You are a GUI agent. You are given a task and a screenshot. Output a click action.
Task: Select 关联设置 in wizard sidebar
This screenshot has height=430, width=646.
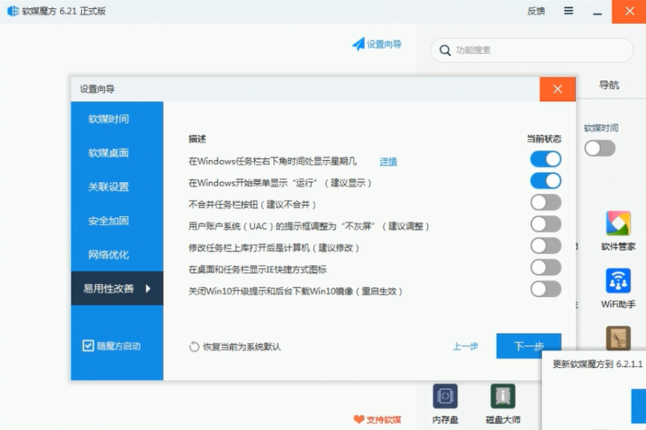(x=117, y=187)
